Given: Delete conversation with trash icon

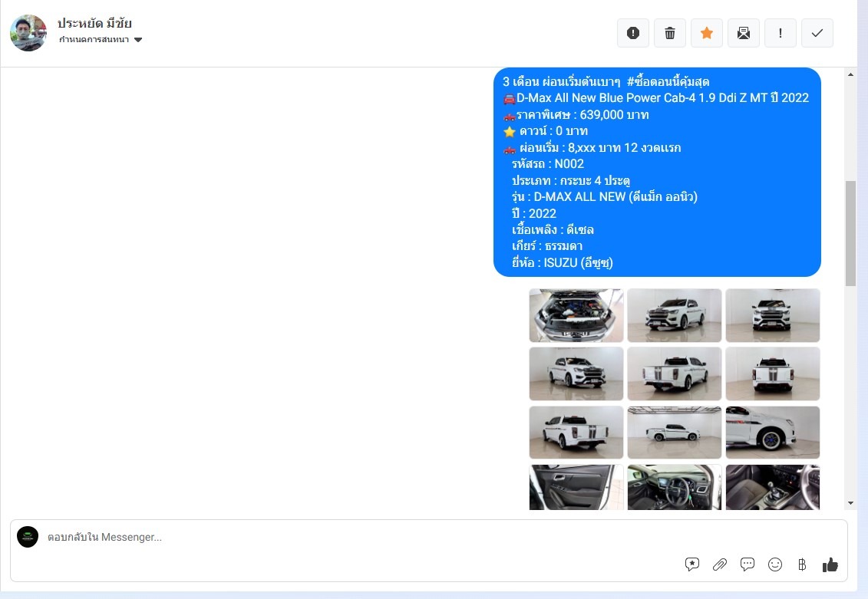Looking at the screenshot, I should 670,33.
